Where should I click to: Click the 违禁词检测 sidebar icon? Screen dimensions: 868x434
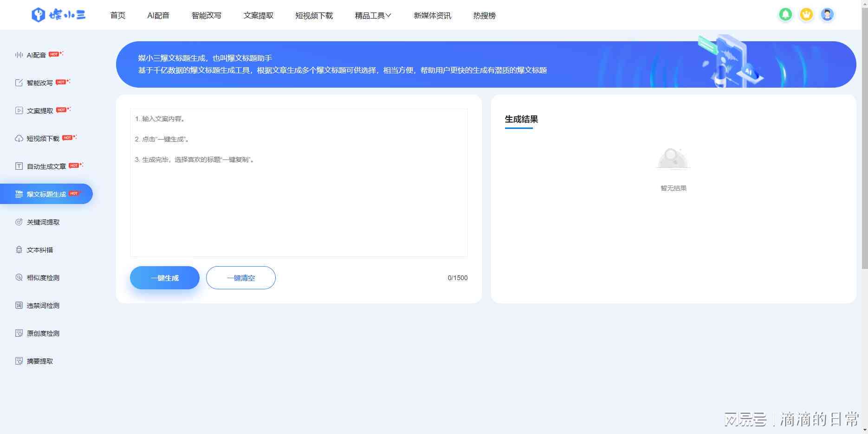19,305
